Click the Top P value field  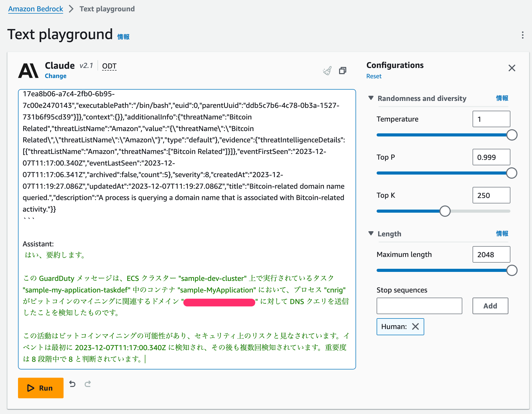pyautogui.click(x=491, y=157)
